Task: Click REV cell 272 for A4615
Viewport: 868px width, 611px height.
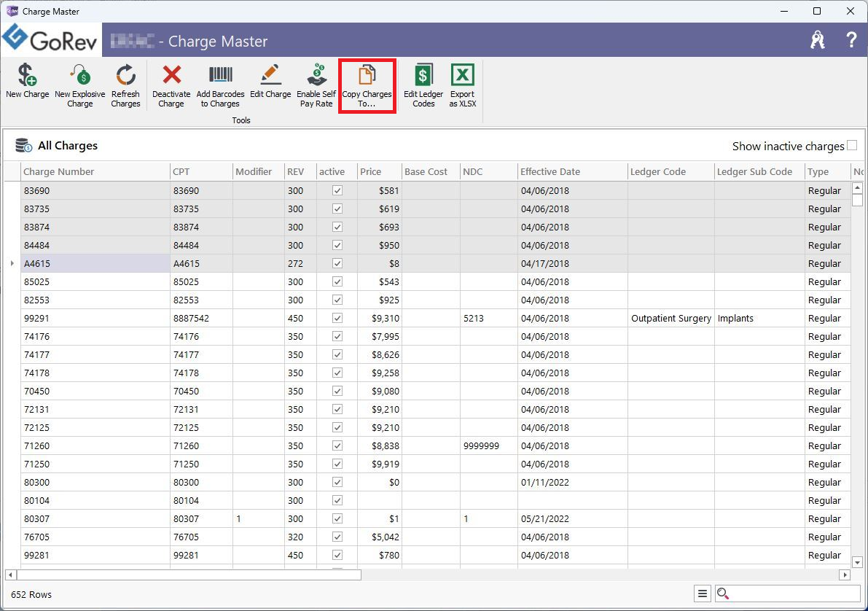Action: [x=300, y=263]
